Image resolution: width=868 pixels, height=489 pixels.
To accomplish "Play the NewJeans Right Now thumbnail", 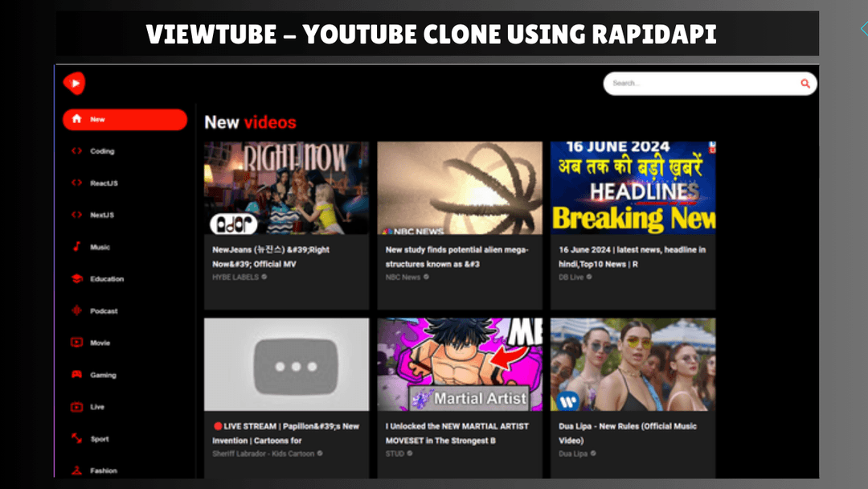I will (286, 187).
